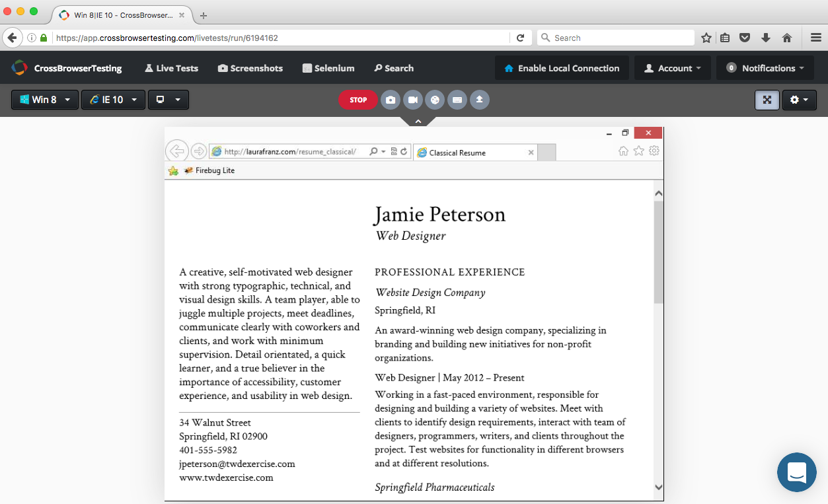
Task: Expand the Account menu
Action: tap(672, 68)
